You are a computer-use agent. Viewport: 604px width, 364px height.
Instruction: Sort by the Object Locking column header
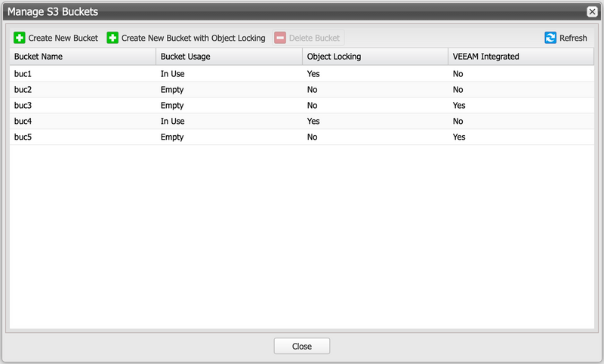(x=334, y=57)
